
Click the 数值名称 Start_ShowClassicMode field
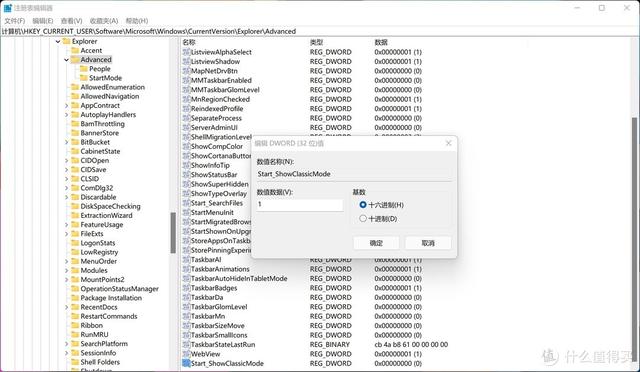(354, 174)
